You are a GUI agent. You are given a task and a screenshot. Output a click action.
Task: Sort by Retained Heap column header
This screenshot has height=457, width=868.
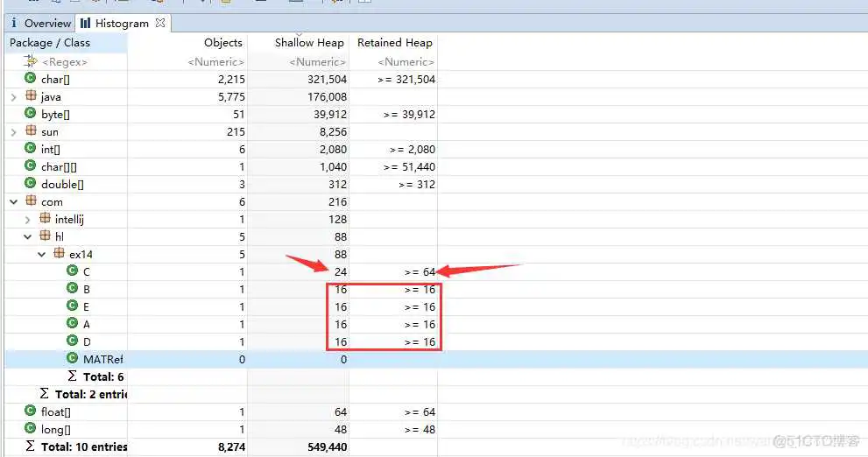394,42
